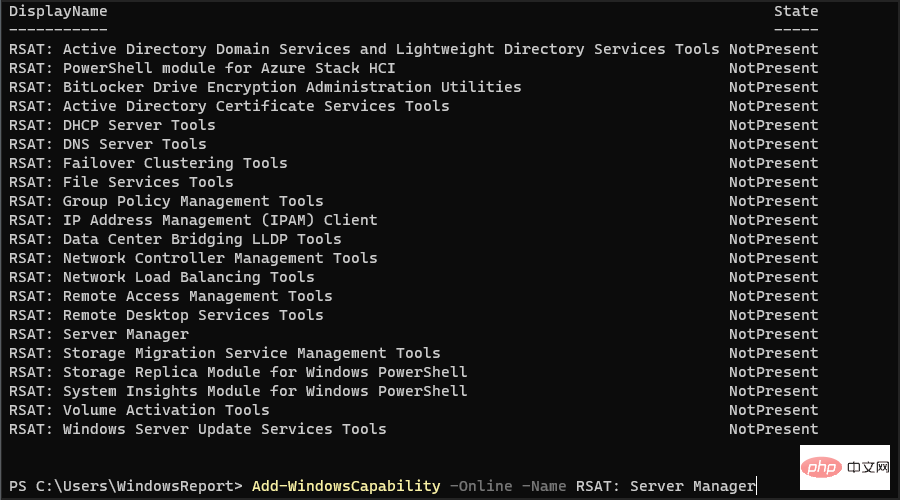Click the -Online parameter in the command
Image resolution: width=900 pixels, height=500 pixels.
click(480, 486)
